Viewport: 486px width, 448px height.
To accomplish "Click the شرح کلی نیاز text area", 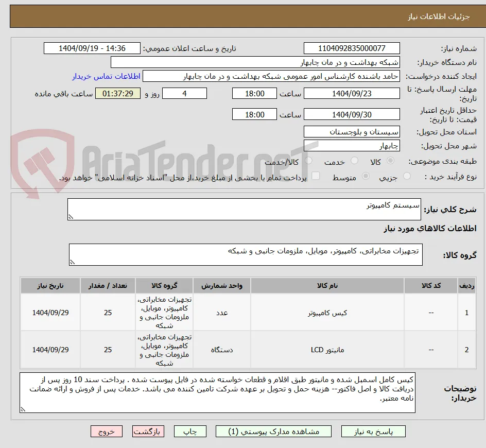I will [244, 209].
